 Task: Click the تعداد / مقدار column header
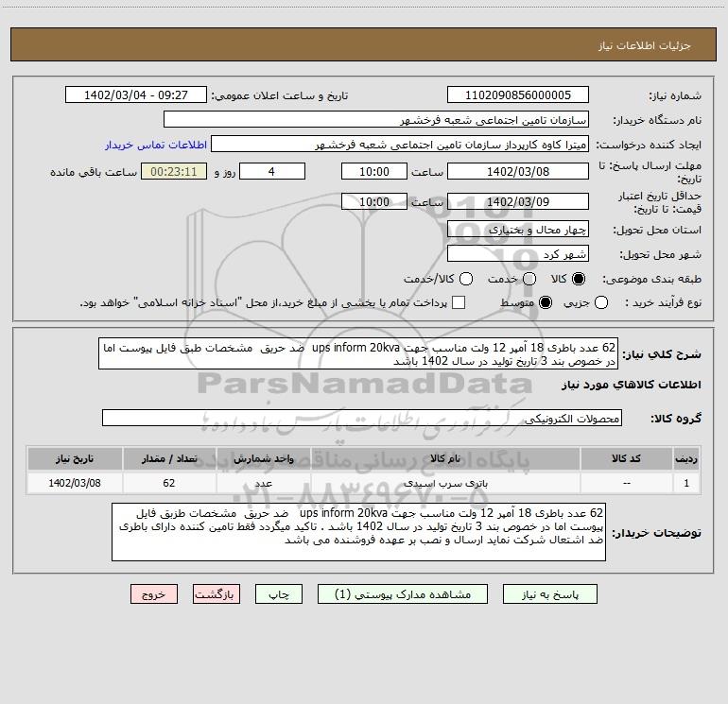pyautogui.click(x=169, y=459)
